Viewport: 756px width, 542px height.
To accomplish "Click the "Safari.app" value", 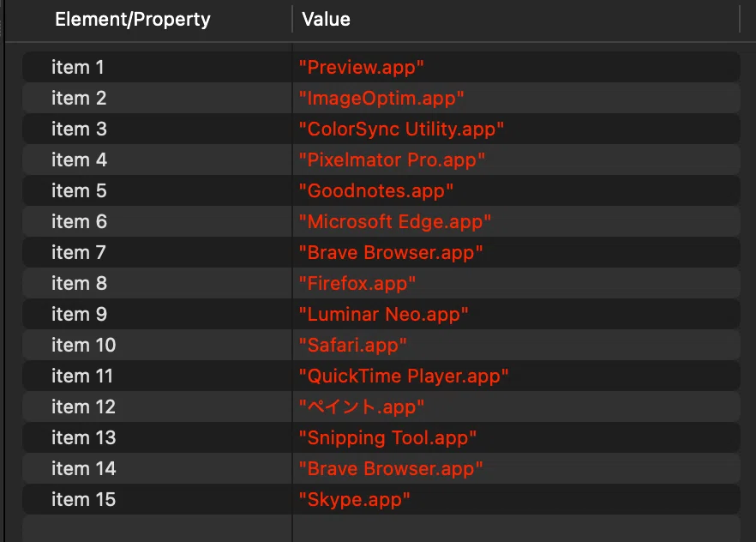I will point(353,346).
